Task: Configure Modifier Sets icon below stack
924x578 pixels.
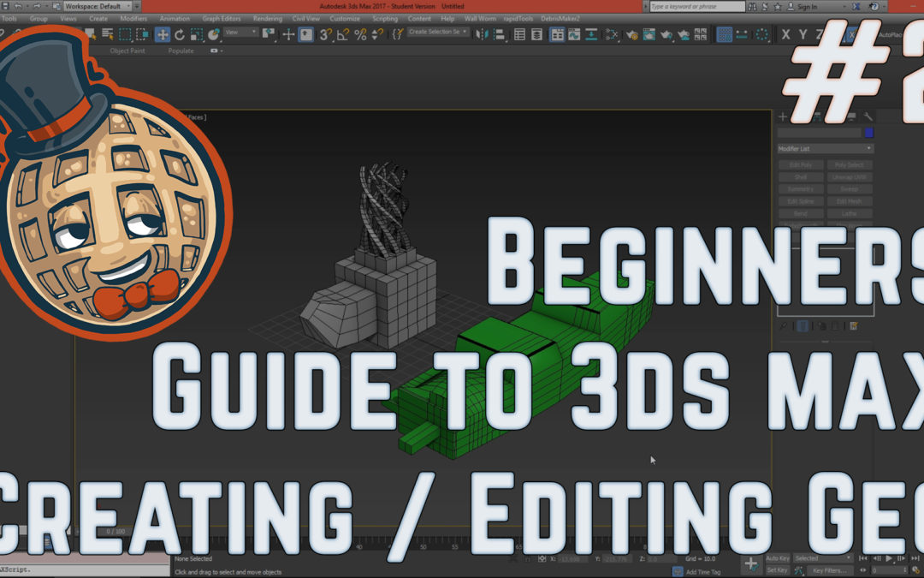Action: point(853,325)
